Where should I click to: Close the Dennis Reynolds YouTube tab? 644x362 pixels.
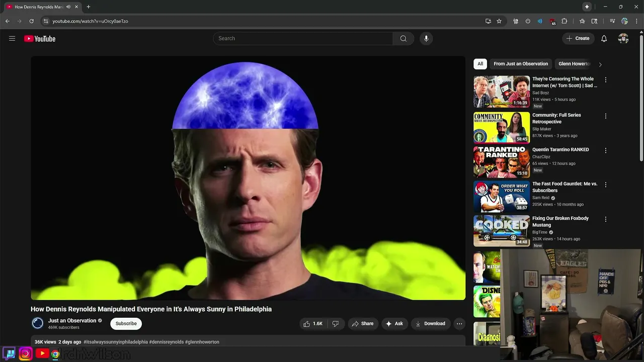(76, 7)
